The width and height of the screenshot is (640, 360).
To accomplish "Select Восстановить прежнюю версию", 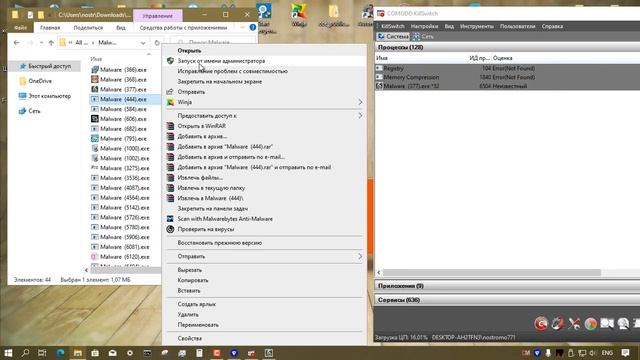I will coord(264,242).
